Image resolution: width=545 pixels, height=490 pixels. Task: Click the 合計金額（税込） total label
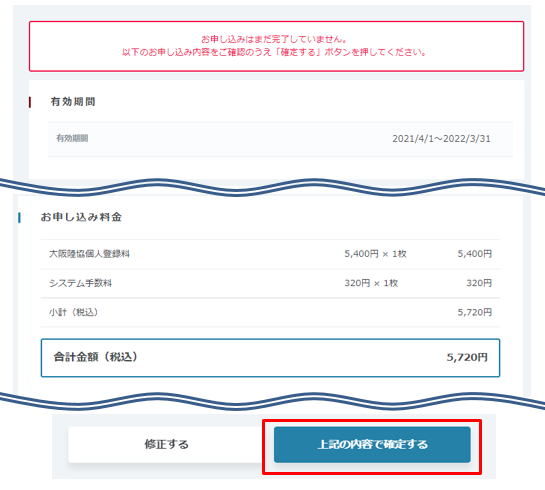tap(96, 357)
